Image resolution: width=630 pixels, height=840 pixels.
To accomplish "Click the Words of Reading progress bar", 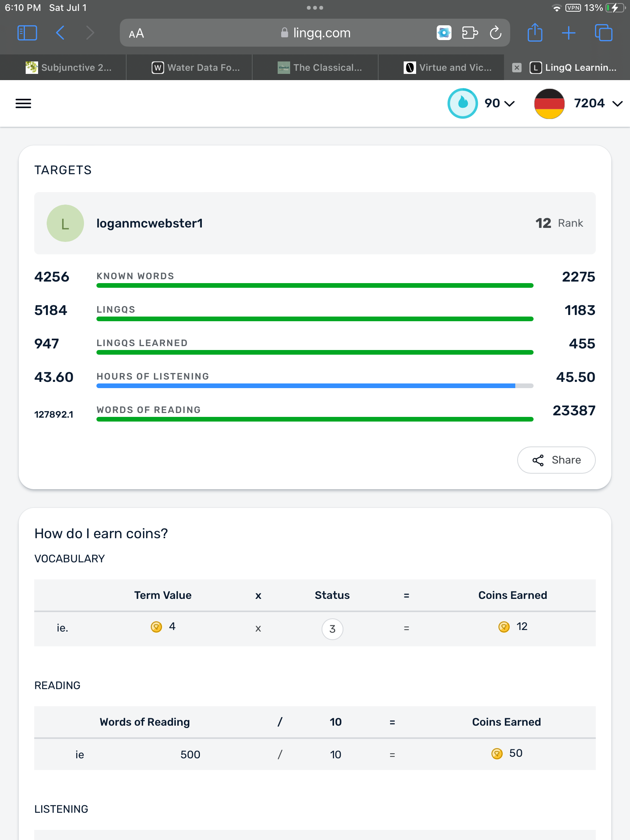I will pyautogui.click(x=315, y=419).
